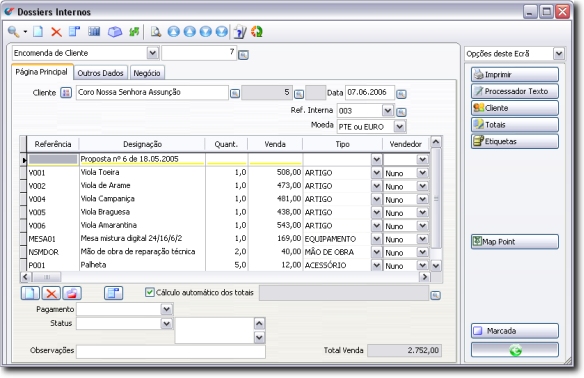The height and width of the screenshot is (378, 584).
Task: Click the toolbar blue box icon
Action: tap(115, 32)
